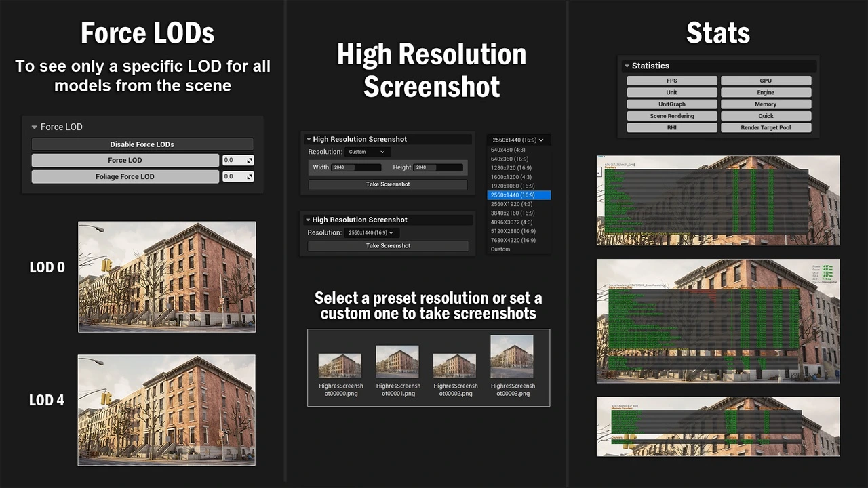Collapse the Statistics section arrow

627,66
